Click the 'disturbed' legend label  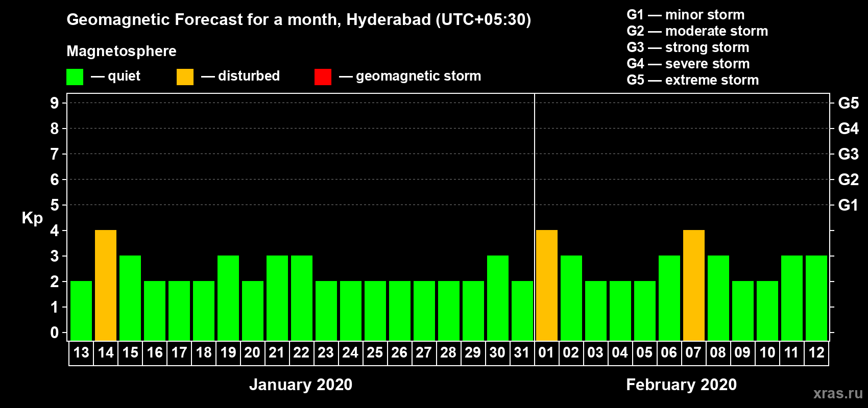pos(249,76)
